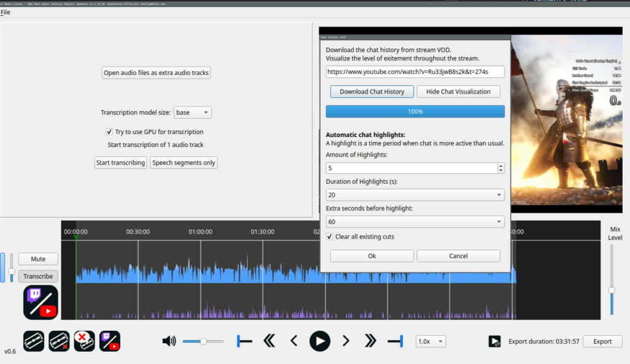Expand the Duration of Highlights dropdown

[x=415, y=195]
